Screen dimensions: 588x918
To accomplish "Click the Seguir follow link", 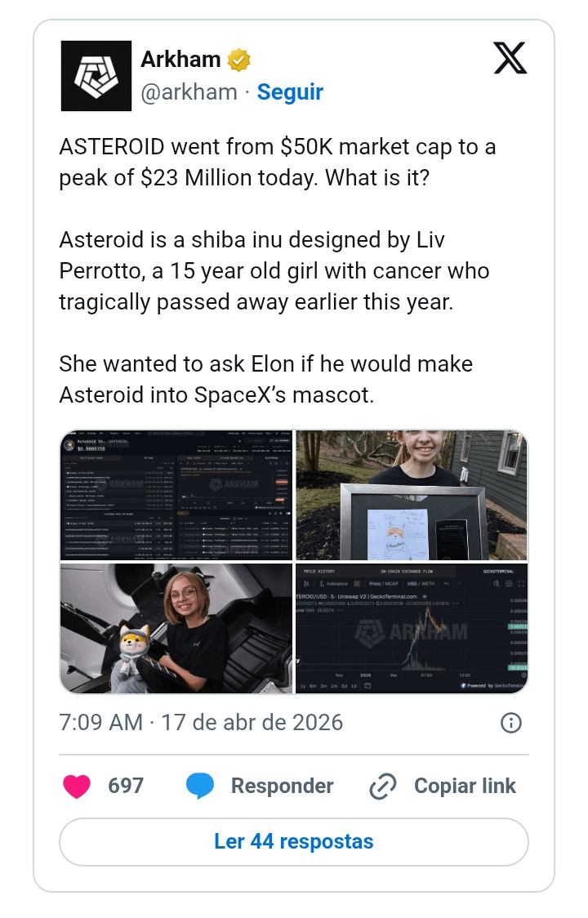I will [290, 92].
